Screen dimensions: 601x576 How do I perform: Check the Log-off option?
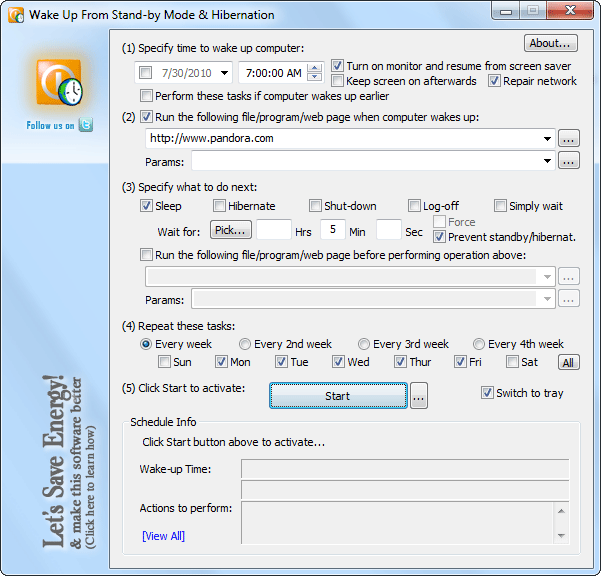pos(414,206)
